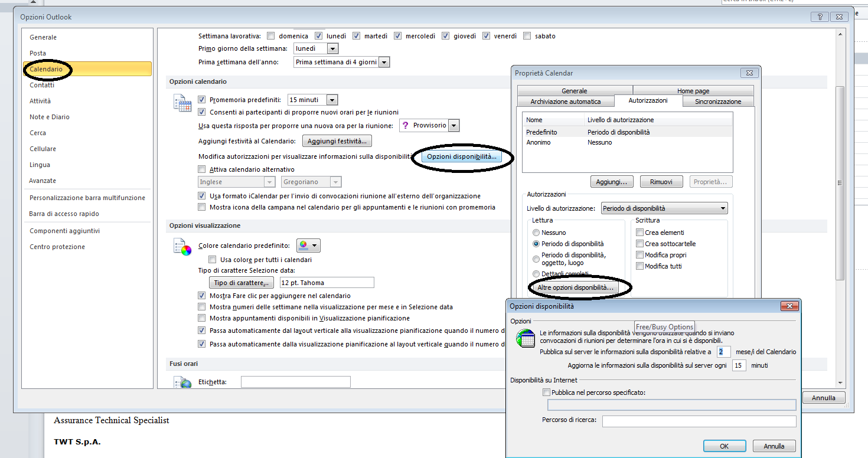This screenshot has width=868, height=458.
Task: Switch to the Generale tab in Proprietà Calendar
Action: [x=575, y=91]
